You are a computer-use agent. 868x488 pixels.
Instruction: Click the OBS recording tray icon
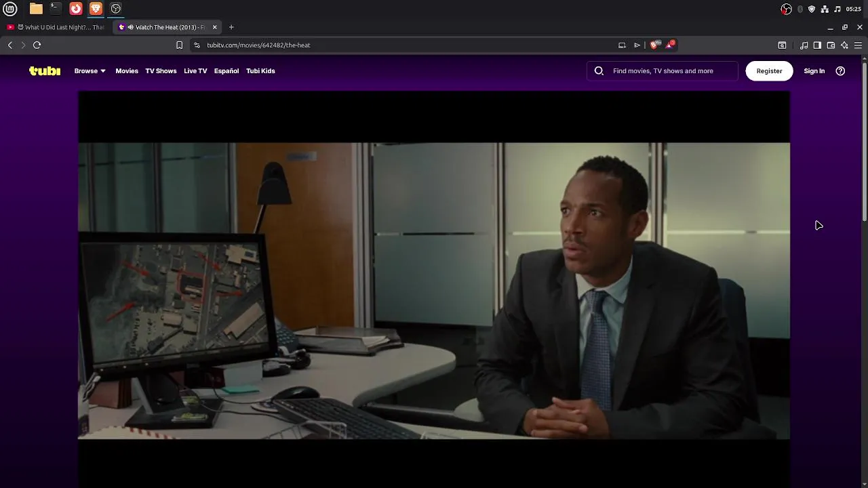(x=786, y=9)
